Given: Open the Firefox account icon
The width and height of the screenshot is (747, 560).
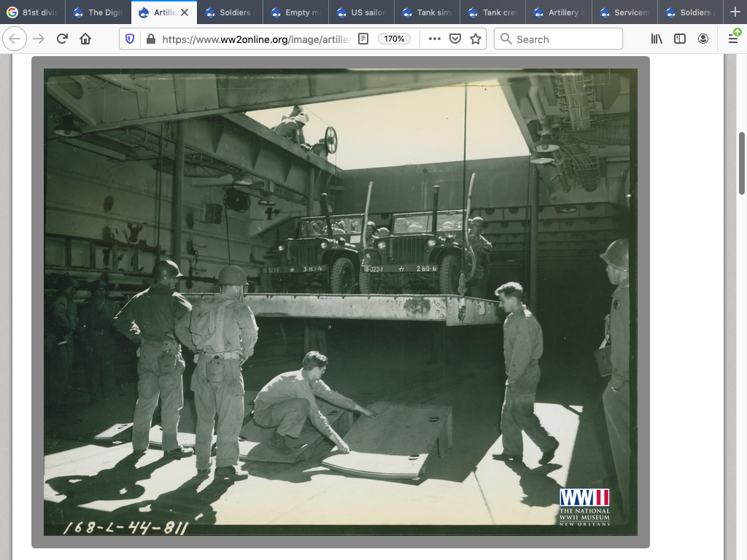Looking at the screenshot, I should point(703,39).
